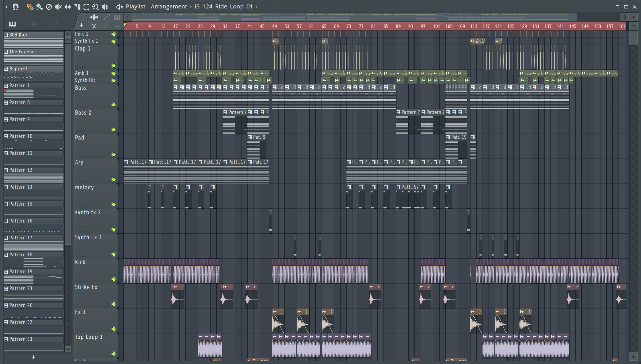Screen dimensions: 641x364
Task: Mute the Synth Fx 1 track
Action: click(114, 41)
